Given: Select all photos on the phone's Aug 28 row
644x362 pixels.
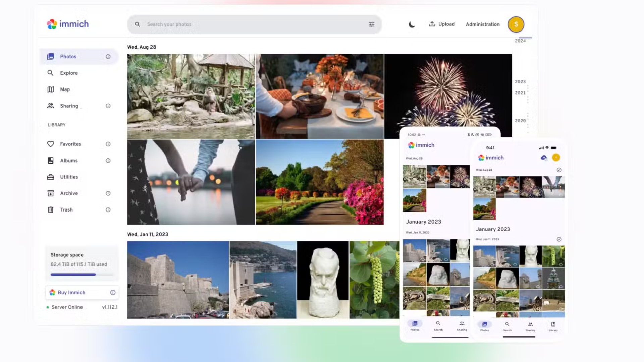Looking at the screenshot, I should [x=559, y=170].
